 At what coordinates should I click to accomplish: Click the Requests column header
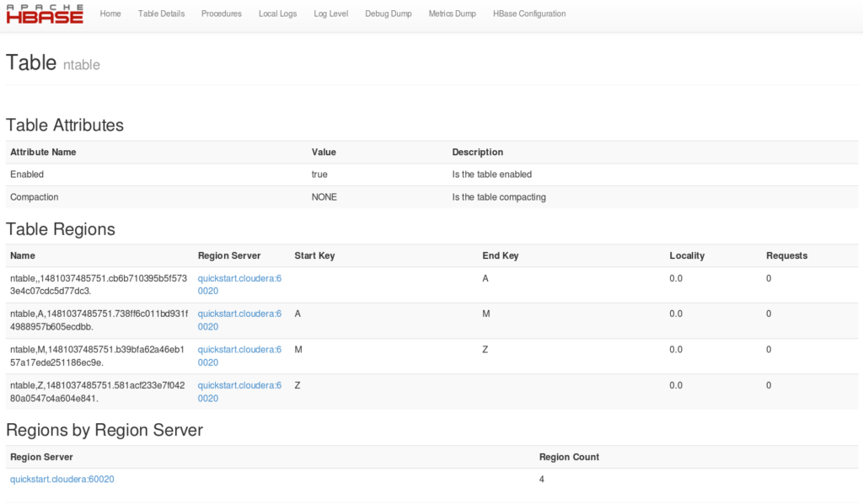786,256
